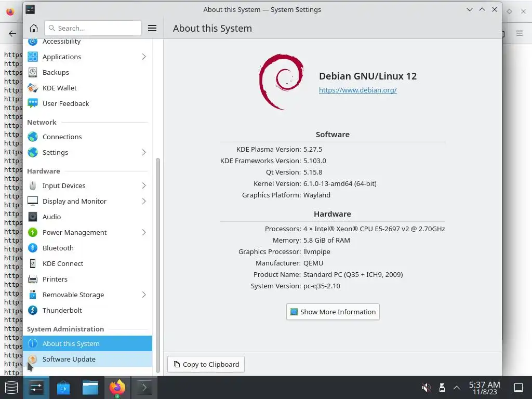Open Applications settings icon
Viewport: 532px width, 399px height.
tap(33, 57)
